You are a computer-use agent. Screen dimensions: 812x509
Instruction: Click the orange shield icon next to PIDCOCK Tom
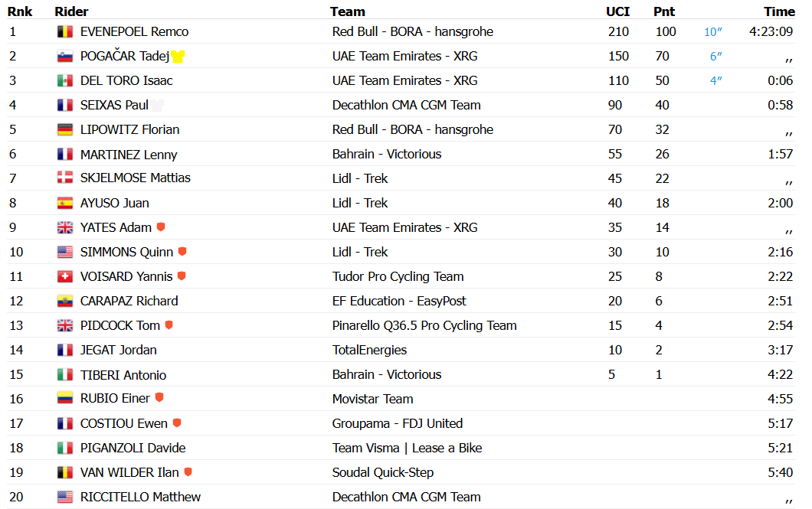pyautogui.click(x=169, y=325)
